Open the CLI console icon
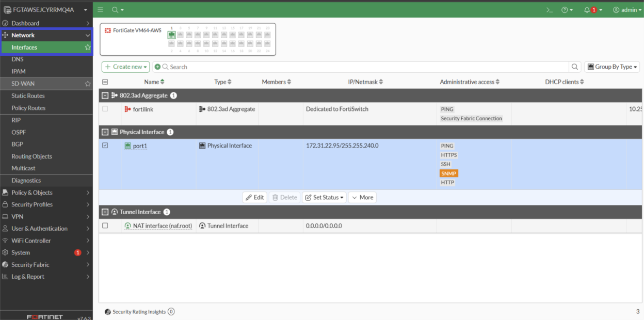This screenshot has width=644, height=320. (x=550, y=10)
